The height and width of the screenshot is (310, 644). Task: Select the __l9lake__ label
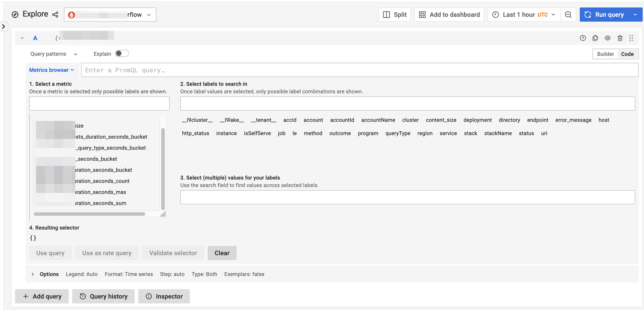232,120
